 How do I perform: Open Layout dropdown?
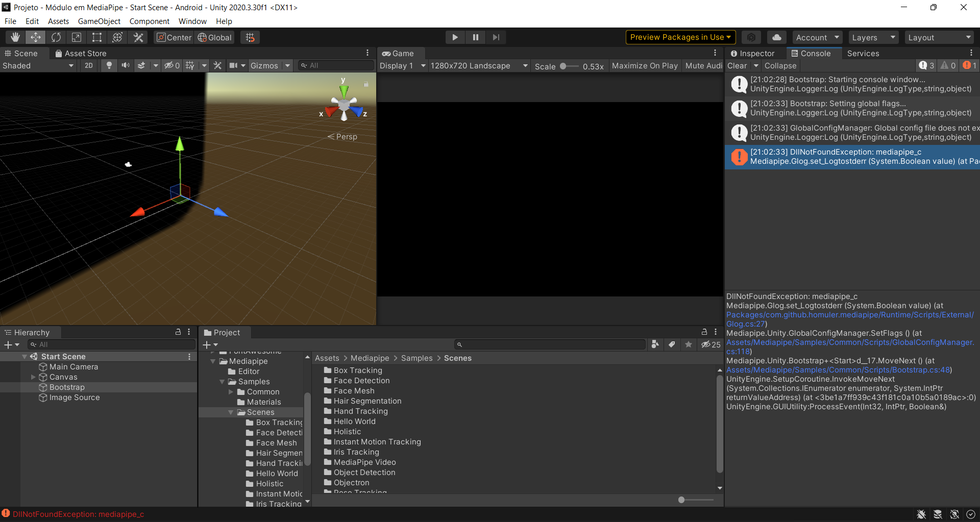[939, 37]
